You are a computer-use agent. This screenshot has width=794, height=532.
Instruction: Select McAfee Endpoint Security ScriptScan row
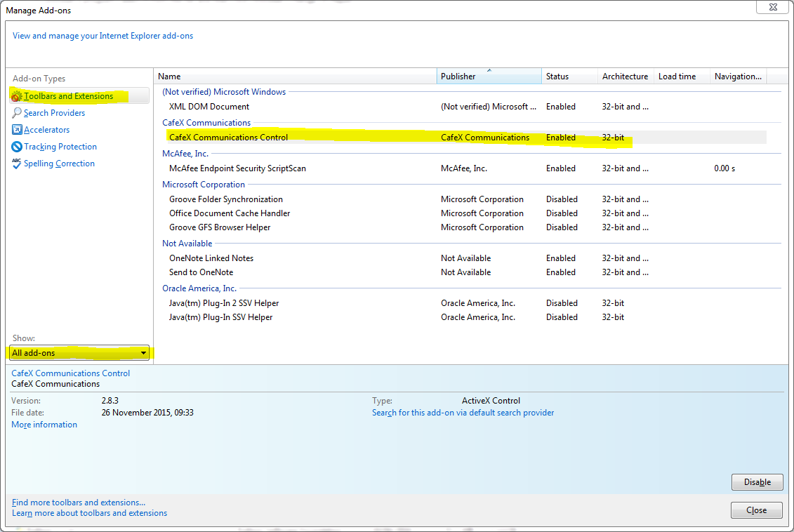click(466, 168)
